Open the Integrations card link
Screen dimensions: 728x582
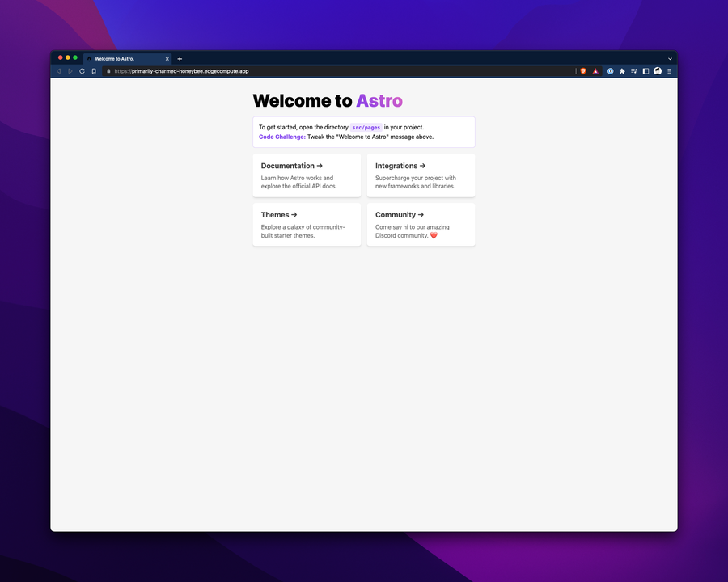tap(421, 175)
